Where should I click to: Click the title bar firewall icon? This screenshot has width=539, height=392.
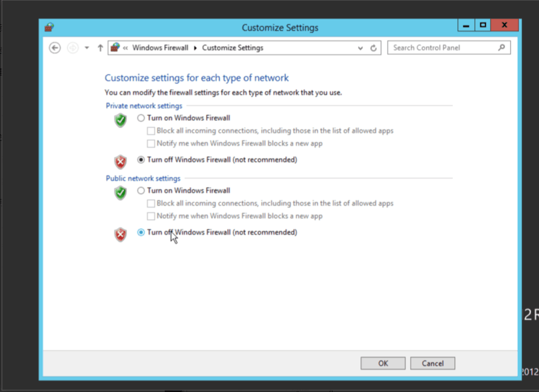pyautogui.click(x=49, y=27)
